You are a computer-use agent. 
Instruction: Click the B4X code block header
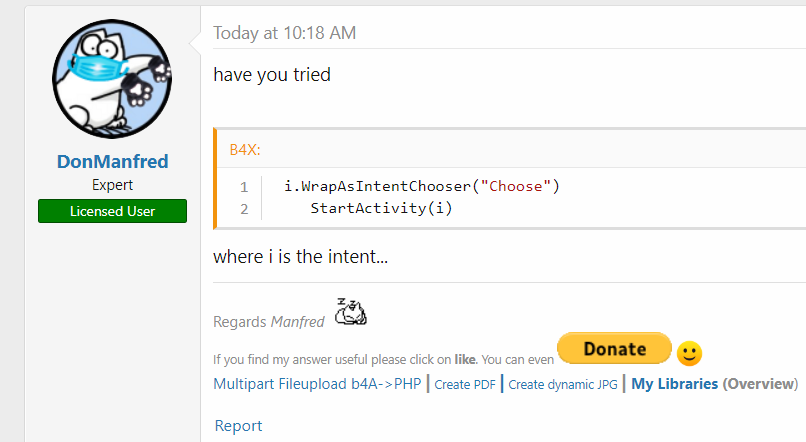(x=247, y=149)
